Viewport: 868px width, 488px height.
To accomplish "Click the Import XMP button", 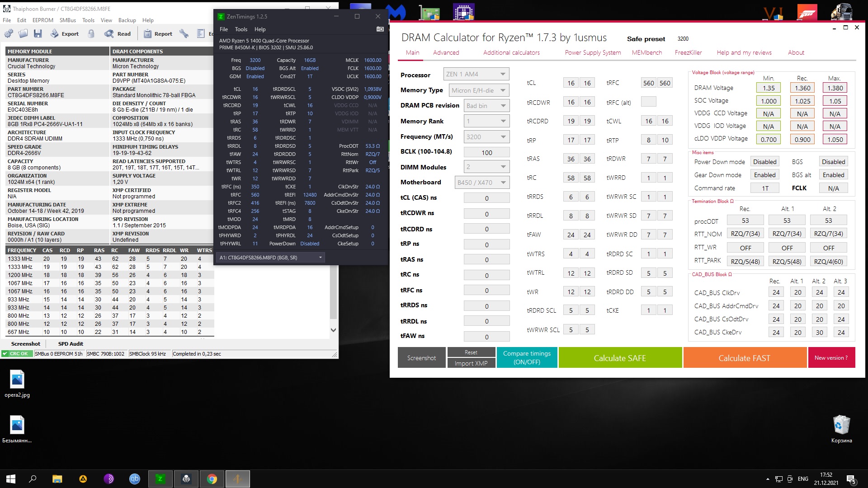I will point(471,363).
